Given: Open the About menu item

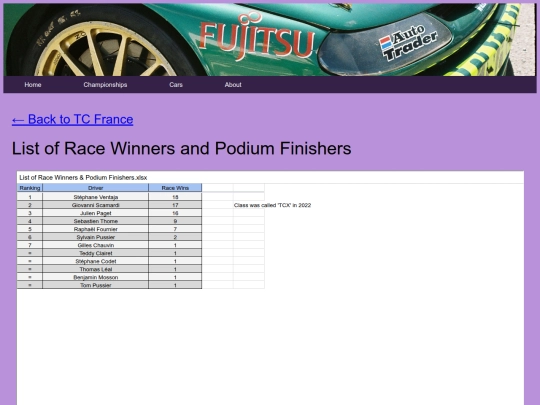Looking at the screenshot, I should click(x=233, y=85).
